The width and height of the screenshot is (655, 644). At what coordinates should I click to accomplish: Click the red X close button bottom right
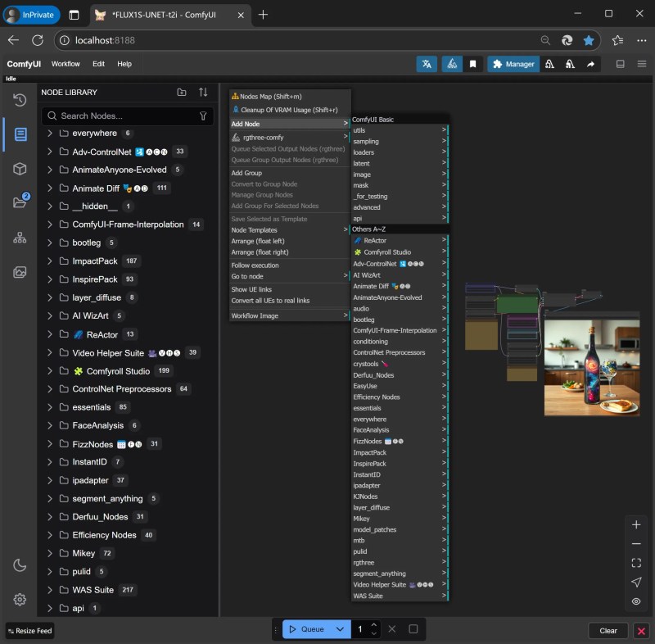(641, 631)
